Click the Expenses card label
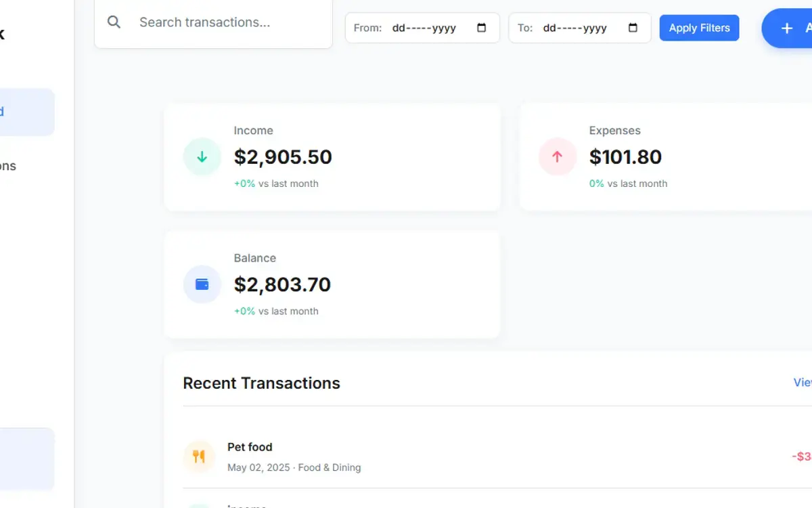The height and width of the screenshot is (508, 812). 614,131
